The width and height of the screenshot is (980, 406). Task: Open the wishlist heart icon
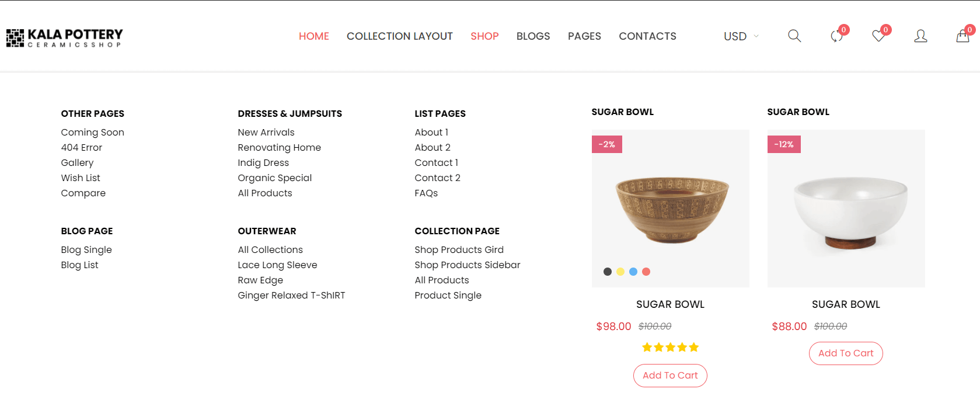click(x=878, y=36)
